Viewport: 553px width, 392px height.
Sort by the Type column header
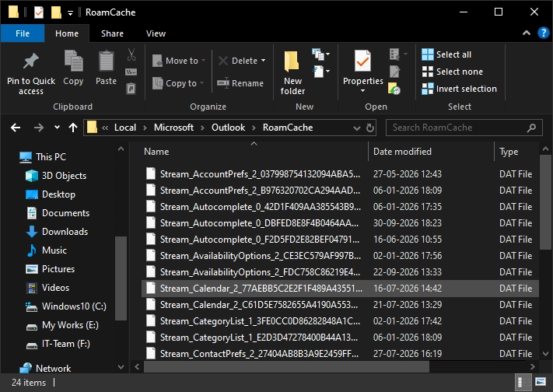tap(516, 152)
